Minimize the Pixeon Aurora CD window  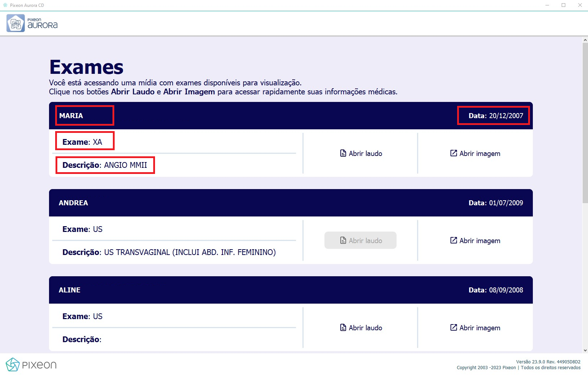click(x=547, y=5)
